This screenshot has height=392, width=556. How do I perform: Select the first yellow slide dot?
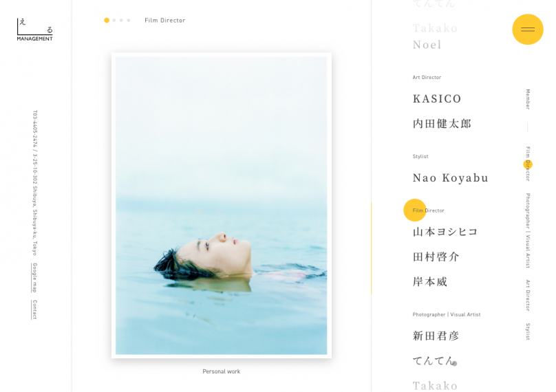pyautogui.click(x=107, y=20)
